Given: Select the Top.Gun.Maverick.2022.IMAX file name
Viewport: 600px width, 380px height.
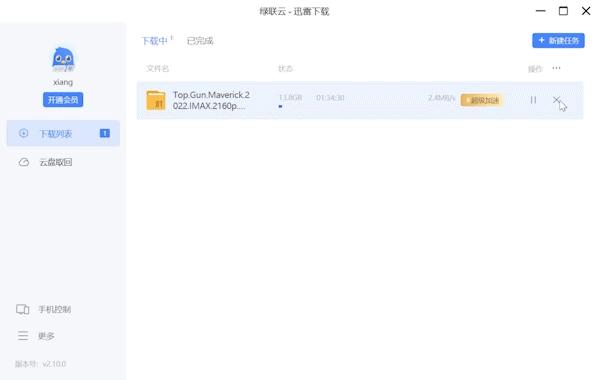Looking at the screenshot, I should [x=211, y=100].
